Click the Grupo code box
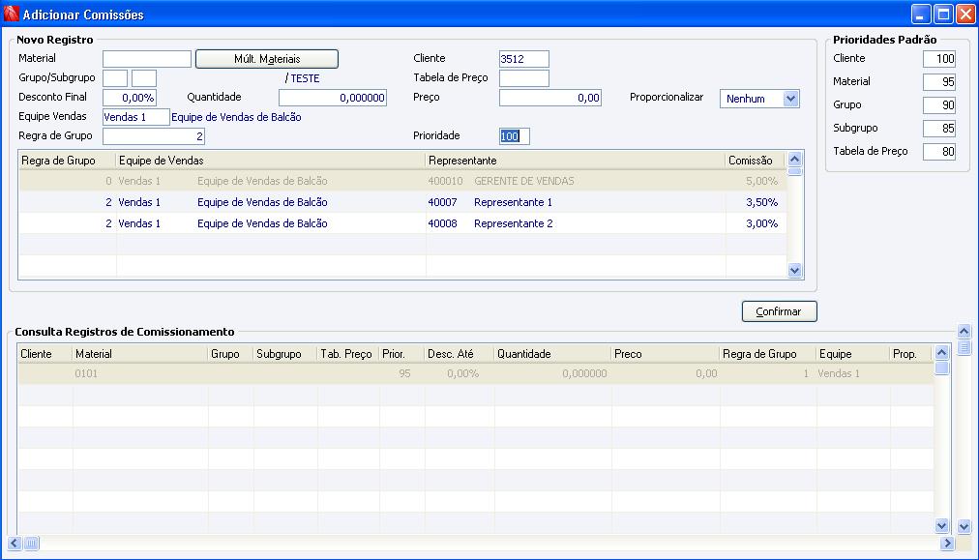 click(x=115, y=78)
